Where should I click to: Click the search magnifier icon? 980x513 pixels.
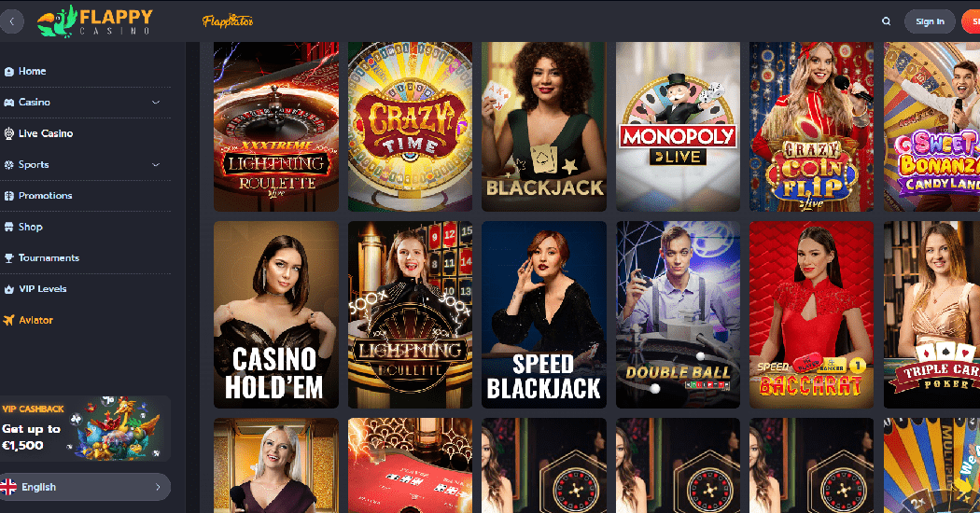pos(886,21)
